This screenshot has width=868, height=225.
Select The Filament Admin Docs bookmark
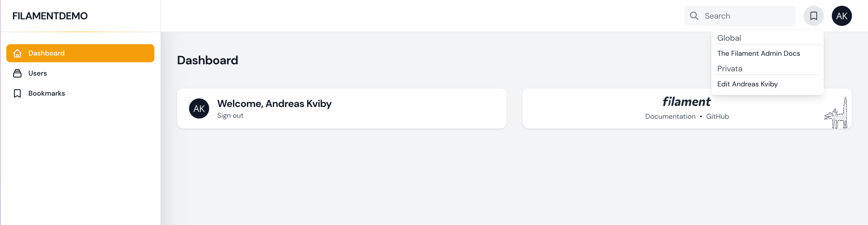click(759, 53)
